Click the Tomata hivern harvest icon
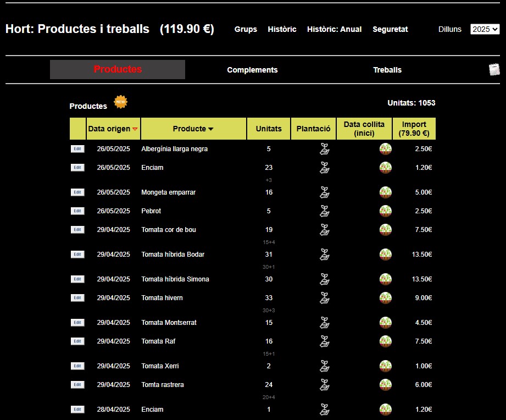506x420 pixels. click(385, 298)
